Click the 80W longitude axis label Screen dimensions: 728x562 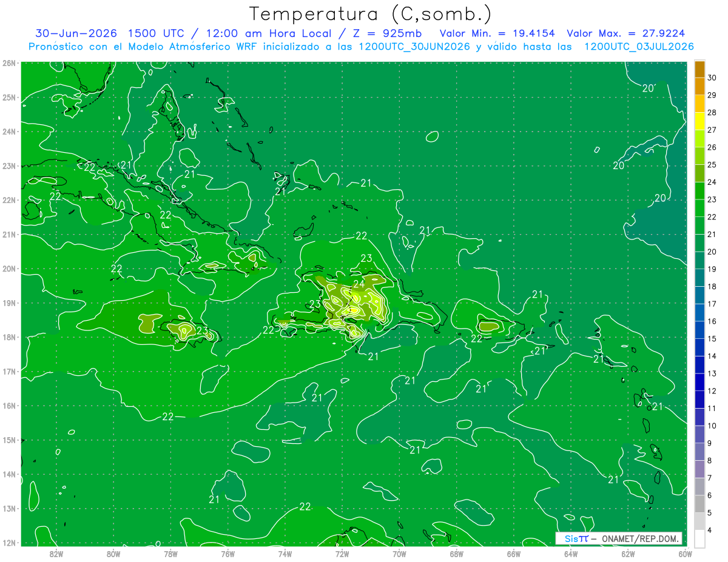point(113,553)
